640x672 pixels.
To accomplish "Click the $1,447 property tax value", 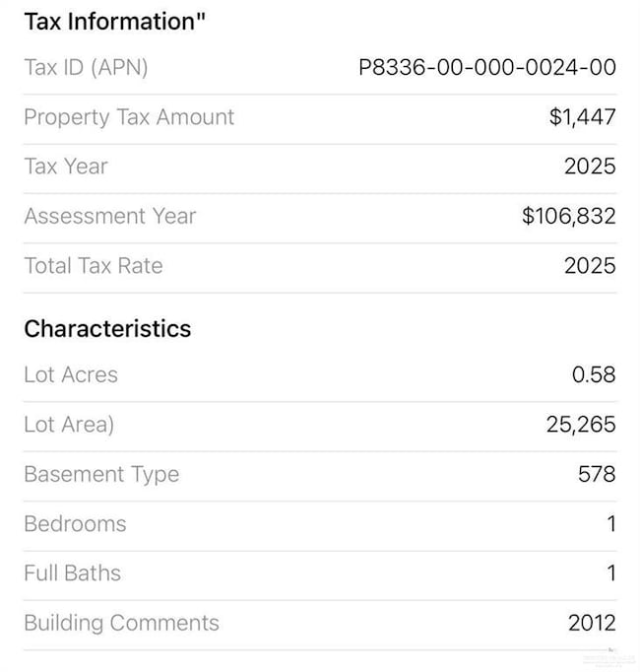I will 582,117.
